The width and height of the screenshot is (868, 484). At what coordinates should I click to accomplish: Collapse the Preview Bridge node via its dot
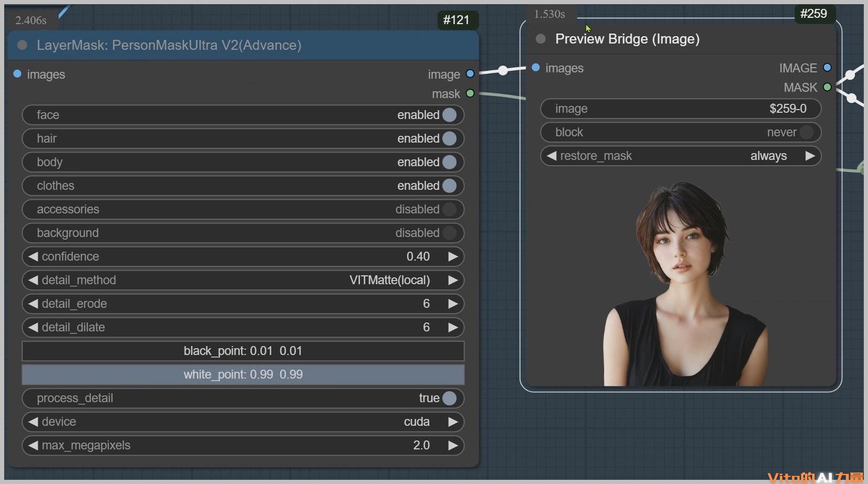pos(541,39)
